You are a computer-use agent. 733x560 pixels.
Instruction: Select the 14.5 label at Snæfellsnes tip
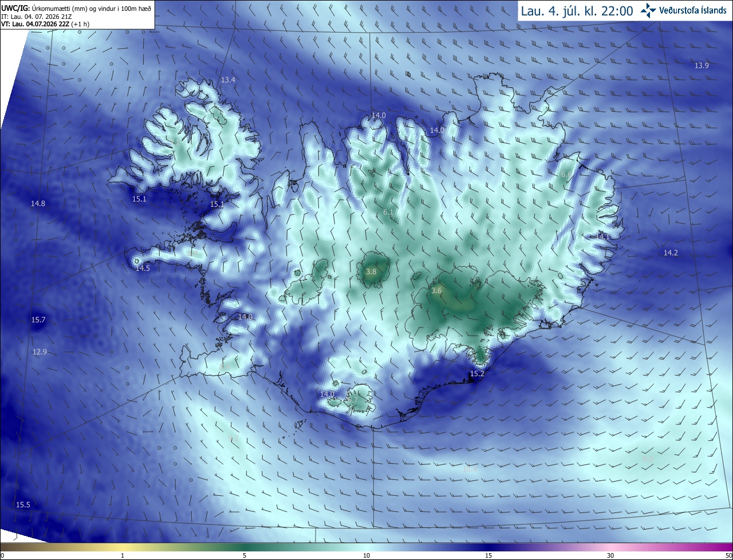coord(143,268)
